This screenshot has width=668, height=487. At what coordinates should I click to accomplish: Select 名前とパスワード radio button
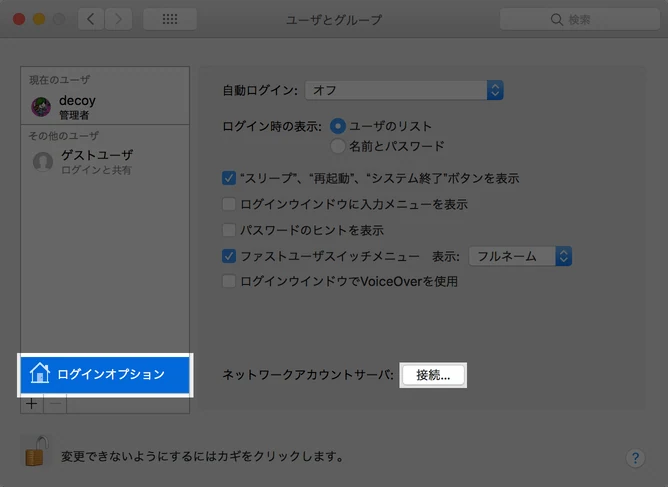tap(337, 146)
